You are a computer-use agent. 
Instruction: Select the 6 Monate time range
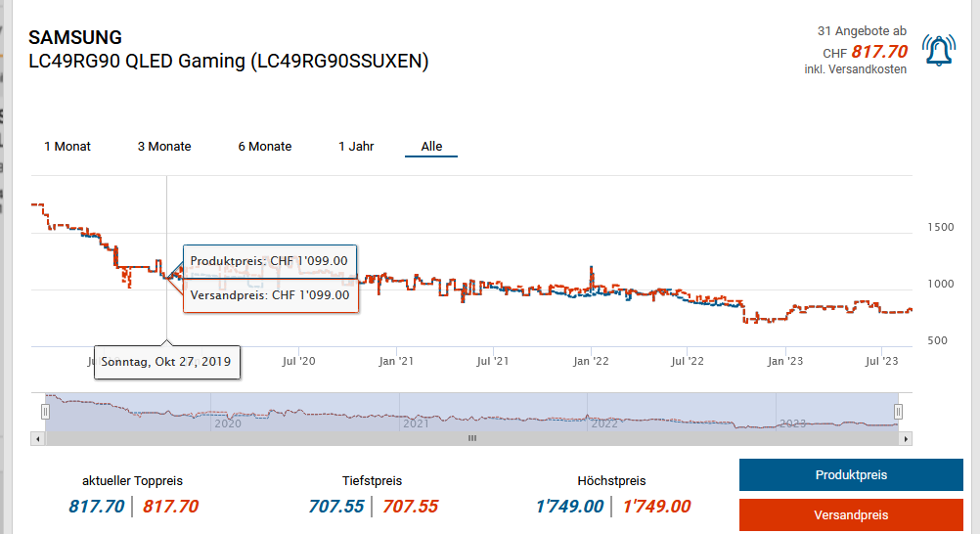coord(265,147)
